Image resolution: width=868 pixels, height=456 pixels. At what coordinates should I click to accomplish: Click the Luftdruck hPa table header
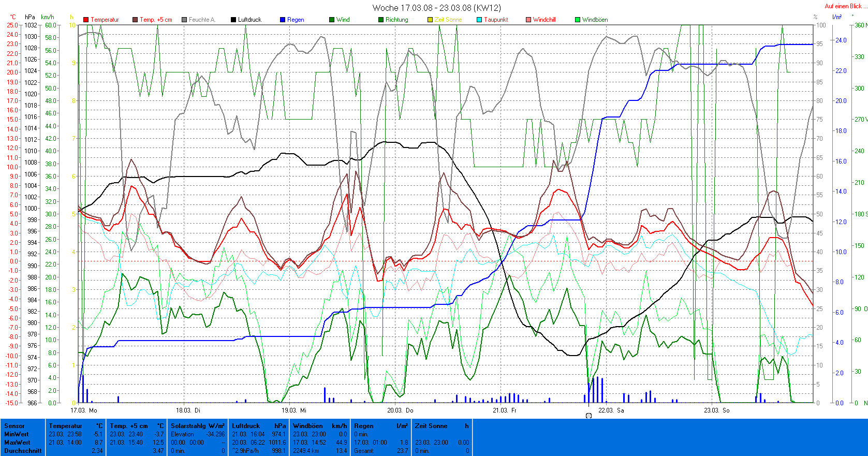coord(258,426)
